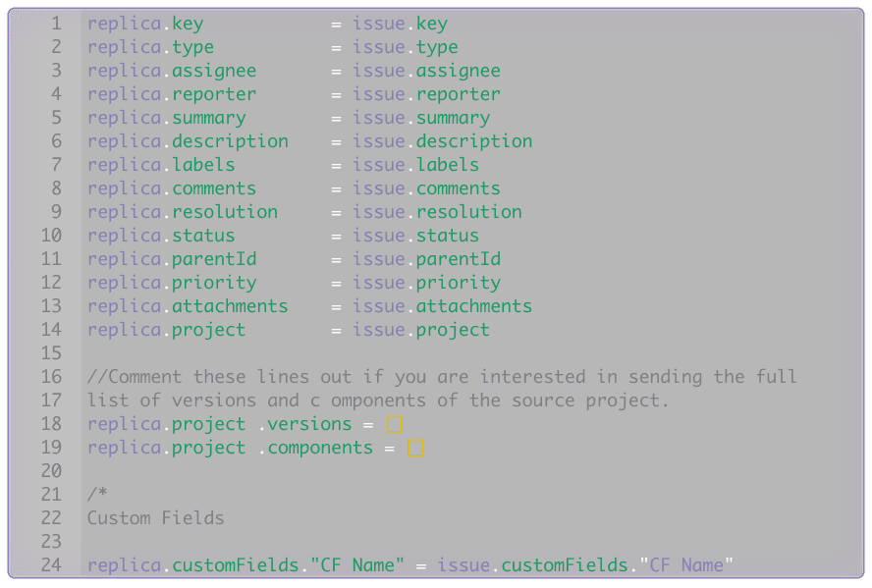The image size is (872, 588).
Task: Click yellow brackets on the .versions line
Action: pos(395,424)
